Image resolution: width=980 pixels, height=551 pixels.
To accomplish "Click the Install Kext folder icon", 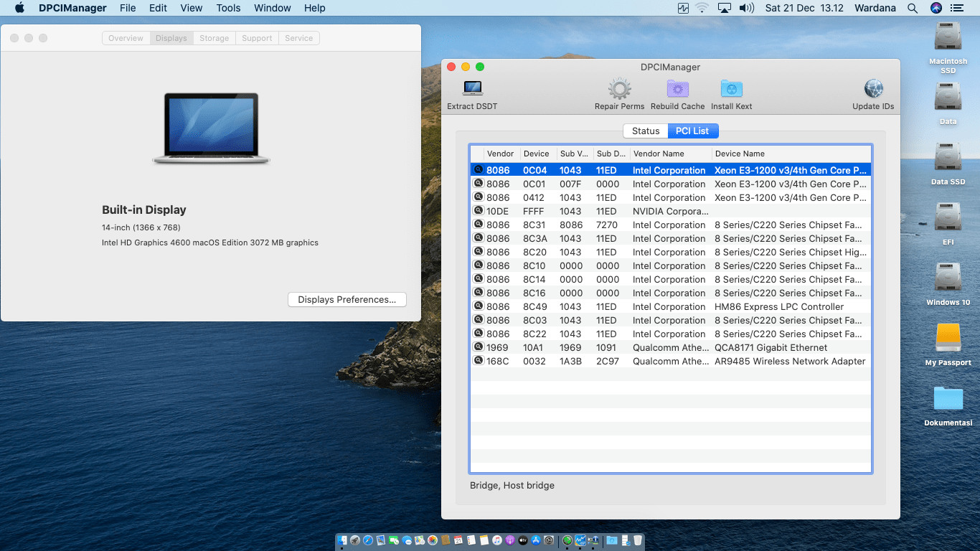I will 731,88.
